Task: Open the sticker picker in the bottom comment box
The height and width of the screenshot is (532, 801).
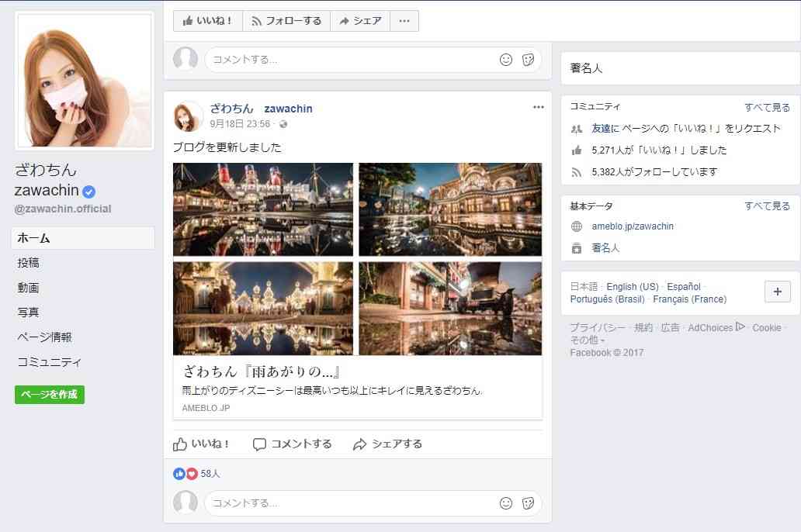Action: [x=529, y=503]
